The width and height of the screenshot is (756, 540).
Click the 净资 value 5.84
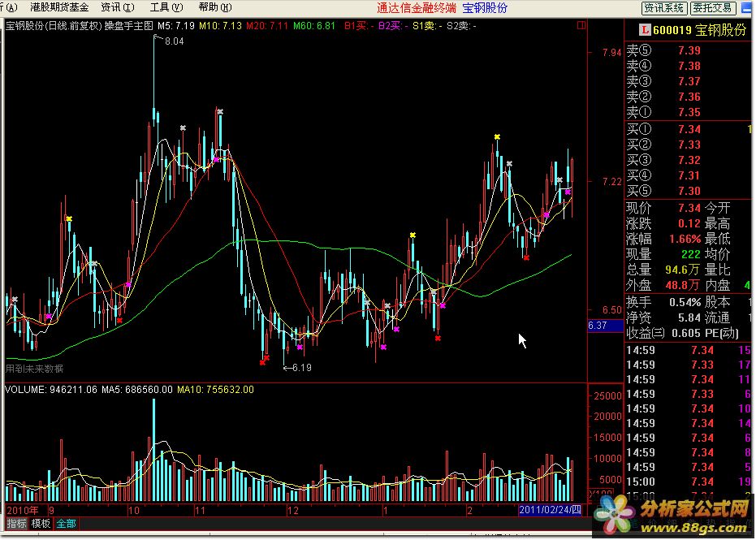point(689,318)
